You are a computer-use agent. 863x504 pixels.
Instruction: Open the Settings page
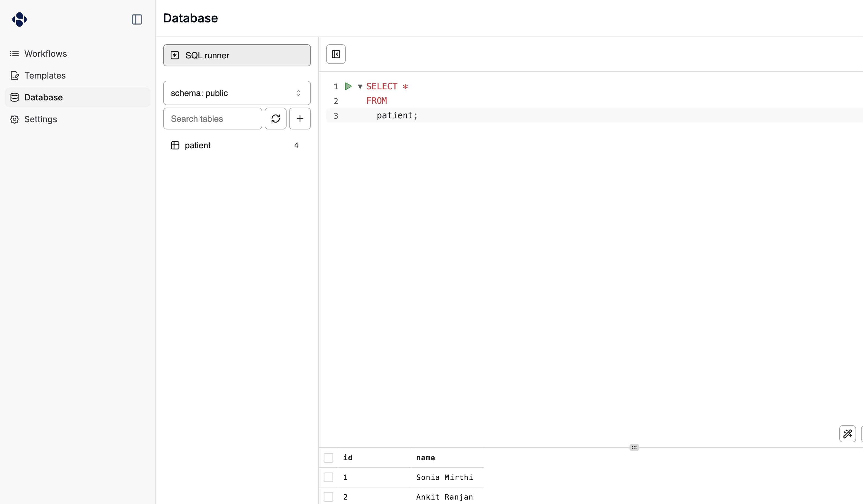40,119
